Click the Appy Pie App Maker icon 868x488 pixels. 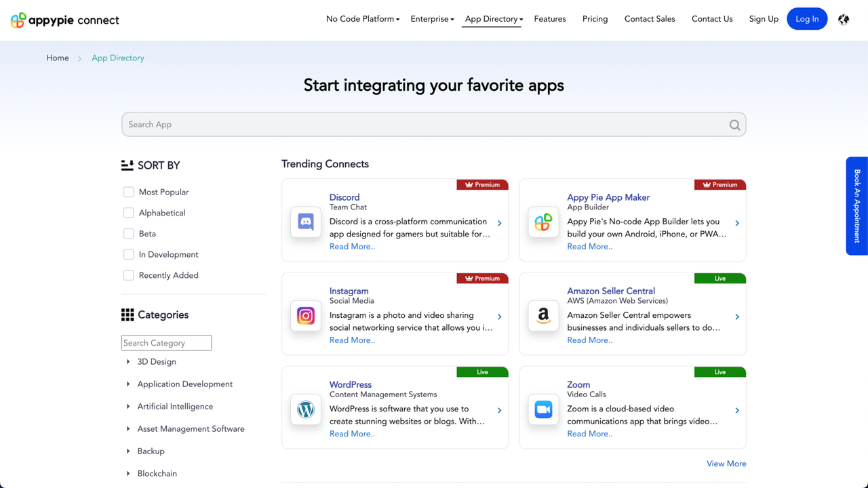click(x=543, y=222)
